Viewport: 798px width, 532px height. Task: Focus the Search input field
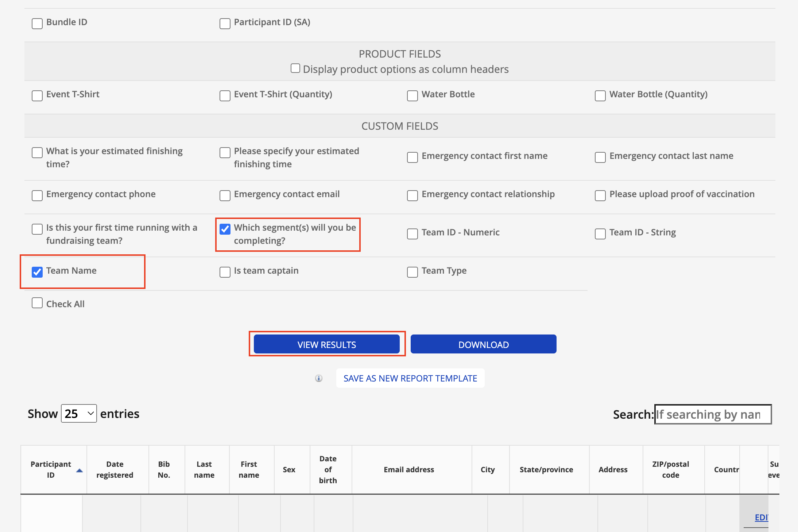pyautogui.click(x=713, y=414)
